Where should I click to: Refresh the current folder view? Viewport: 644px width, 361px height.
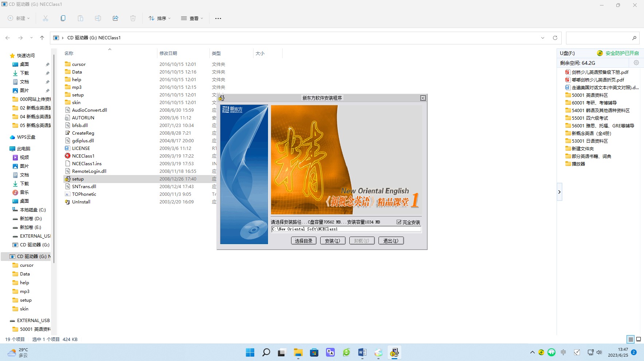pos(555,38)
